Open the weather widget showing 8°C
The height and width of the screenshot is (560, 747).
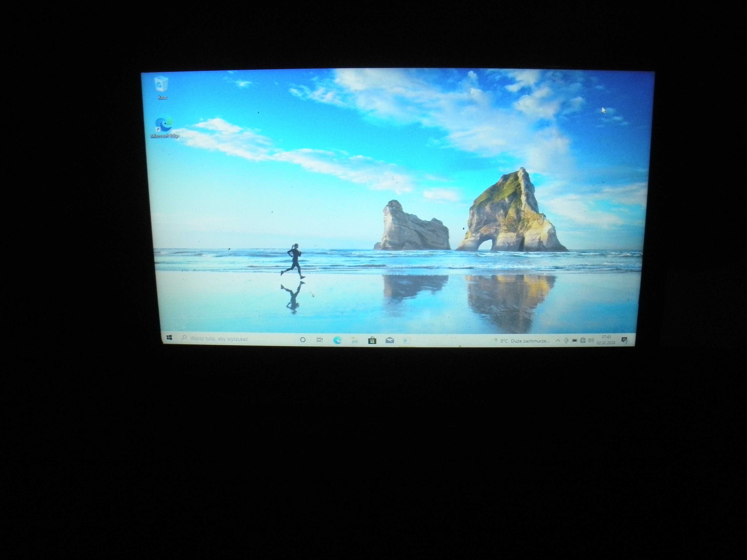coord(522,341)
